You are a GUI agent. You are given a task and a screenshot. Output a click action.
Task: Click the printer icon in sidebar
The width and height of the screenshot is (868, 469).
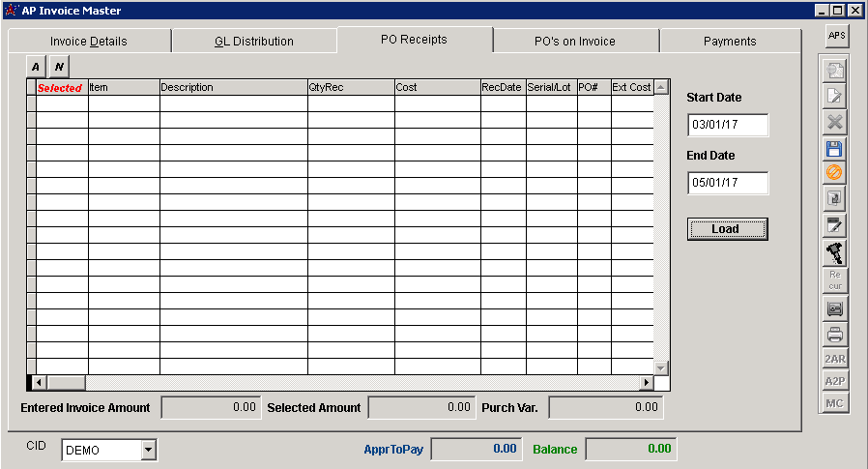835,335
